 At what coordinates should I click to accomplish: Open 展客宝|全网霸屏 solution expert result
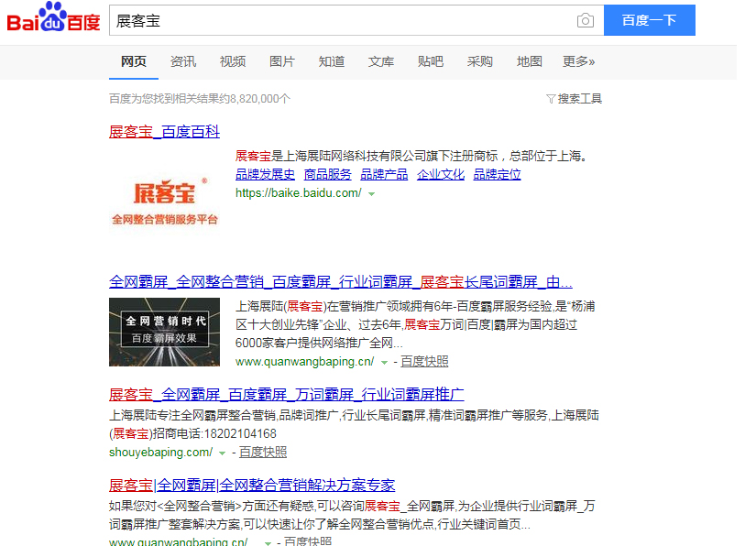tap(252, 485)
